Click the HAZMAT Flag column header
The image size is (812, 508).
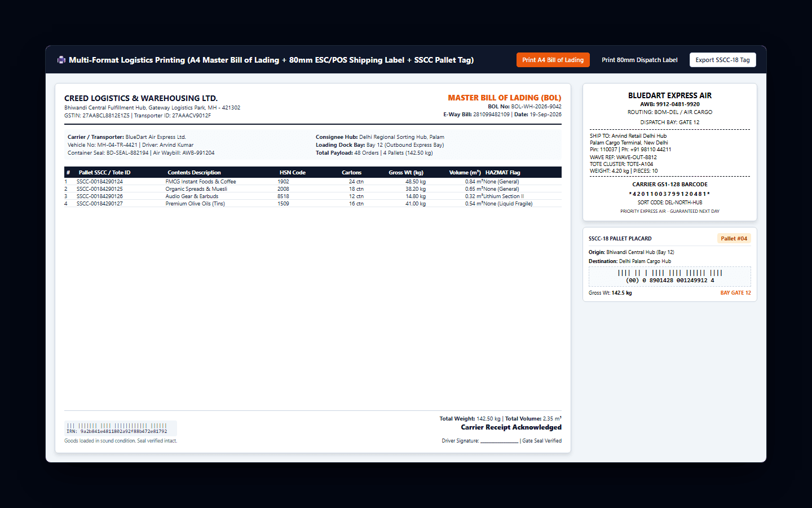(502, 173)
